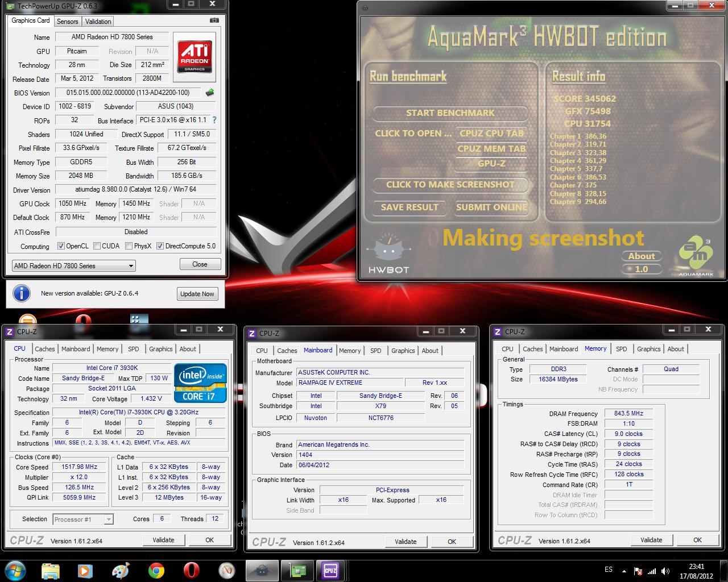Viewport: 728px width, 582px height.
Task: Open SPD tab in the Mainboard CPU-Z window
Action: tap(376, 351)
